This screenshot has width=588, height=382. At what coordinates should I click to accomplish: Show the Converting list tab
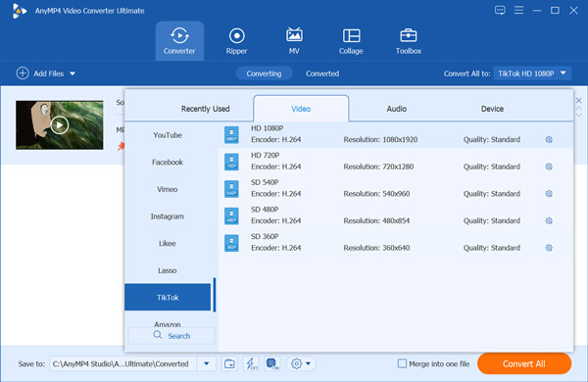264,73
